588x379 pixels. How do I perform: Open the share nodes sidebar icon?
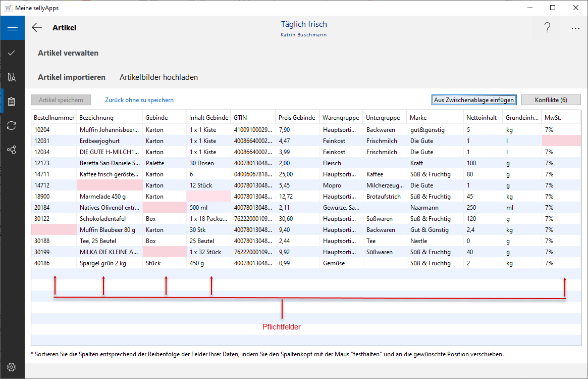click(x=12, y=150)
